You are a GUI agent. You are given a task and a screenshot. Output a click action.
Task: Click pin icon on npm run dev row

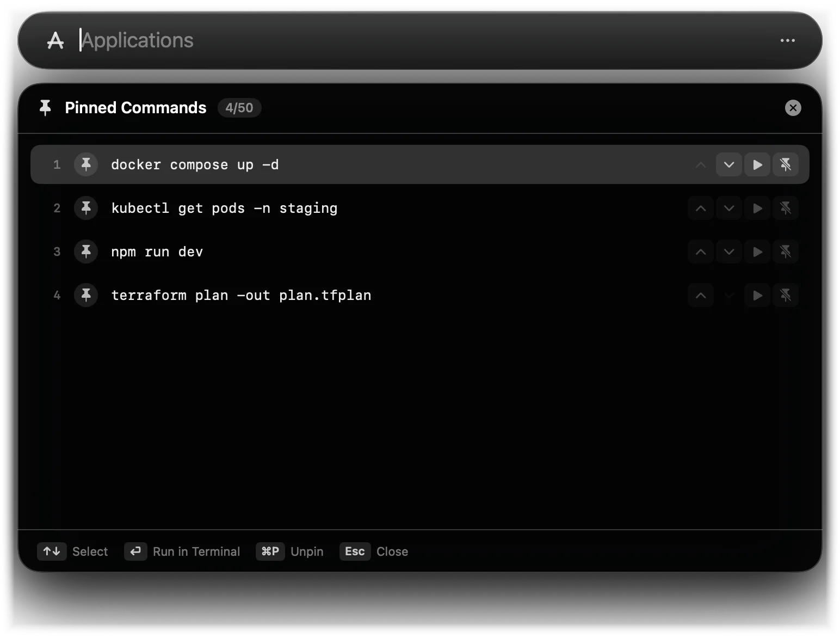(86, 251)
